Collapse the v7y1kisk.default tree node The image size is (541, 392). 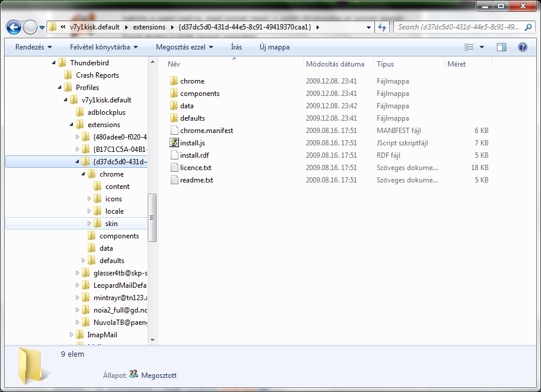tap(65, 100)
